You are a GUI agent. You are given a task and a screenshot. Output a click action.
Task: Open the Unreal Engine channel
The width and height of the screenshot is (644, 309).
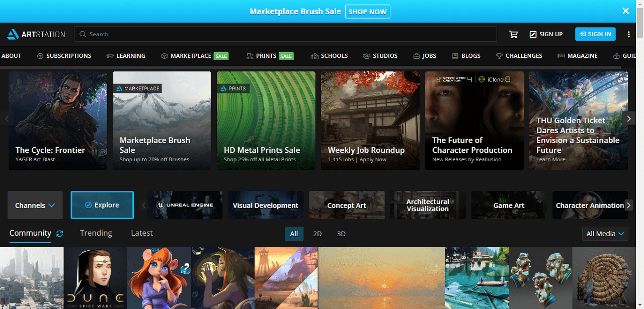(x=185, y=205)
